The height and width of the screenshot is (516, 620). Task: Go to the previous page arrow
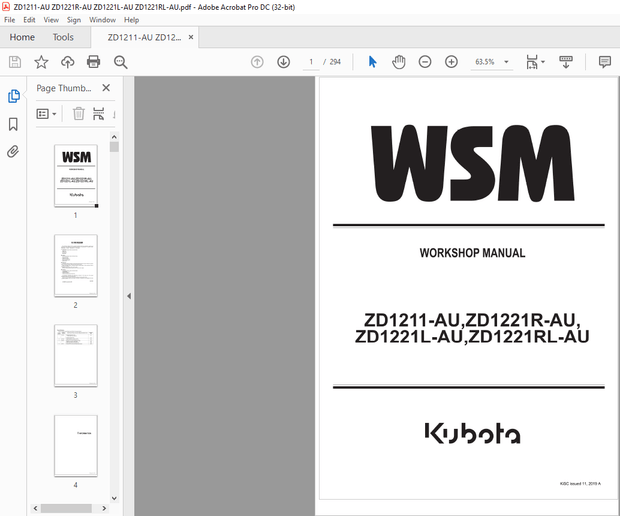[x=257, y=62]
